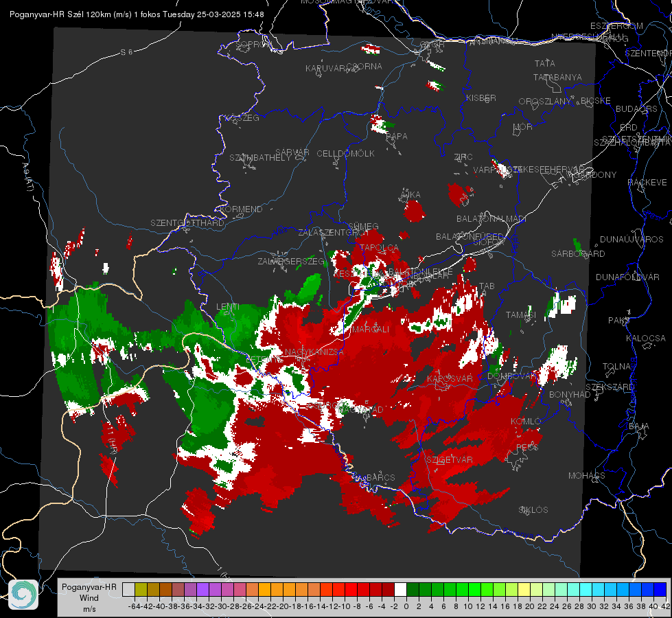The width and height of the screenshot is (672, 618).
Task: Click the SZIGETVAR city label
Action: coord(450,460)
